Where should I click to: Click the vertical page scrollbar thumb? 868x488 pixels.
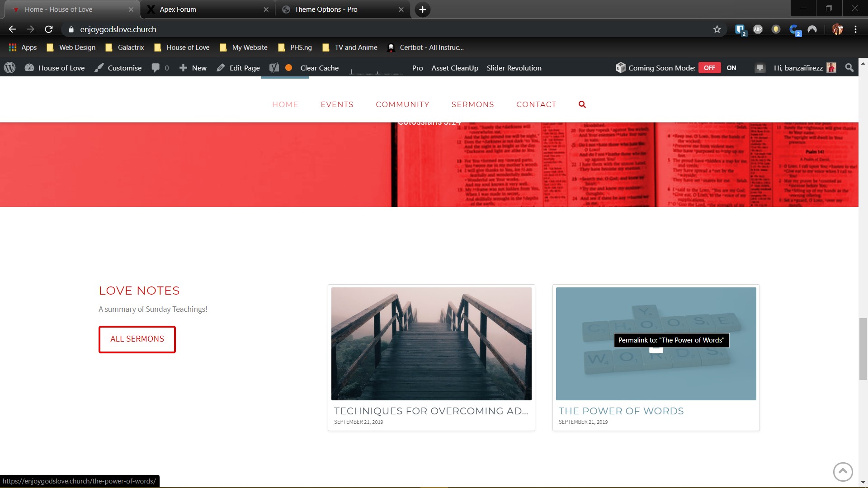point(863,349)
